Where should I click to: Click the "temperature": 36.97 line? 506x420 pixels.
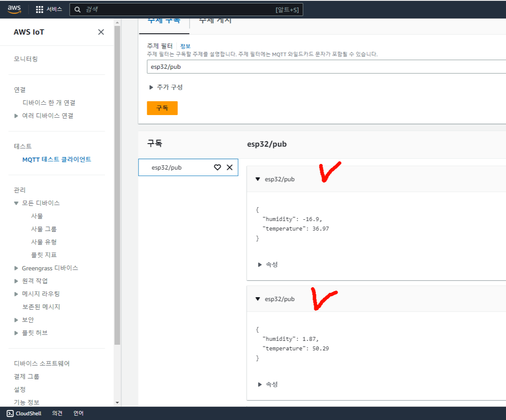click(296, 229)
